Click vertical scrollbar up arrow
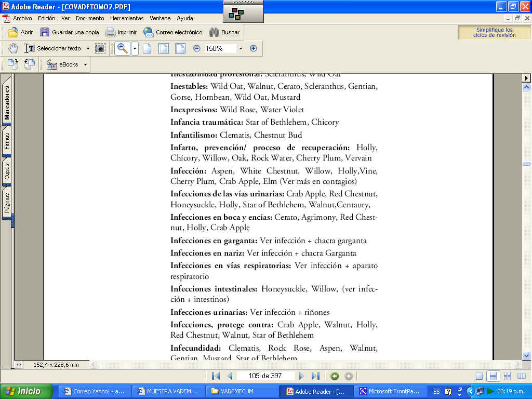 tap(526, 87)
